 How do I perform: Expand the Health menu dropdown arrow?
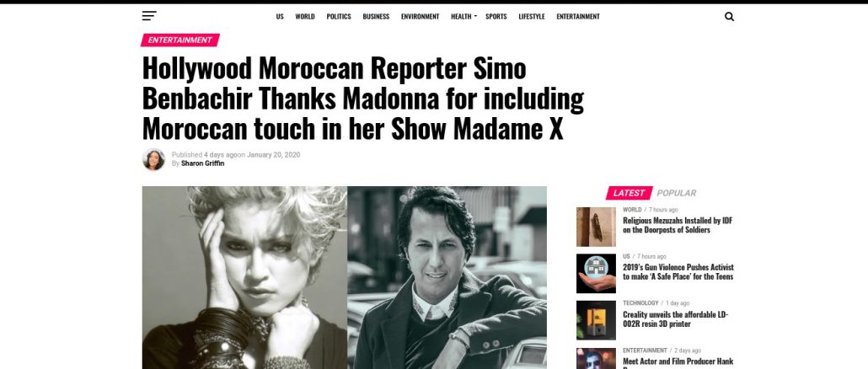click(475, 17)
